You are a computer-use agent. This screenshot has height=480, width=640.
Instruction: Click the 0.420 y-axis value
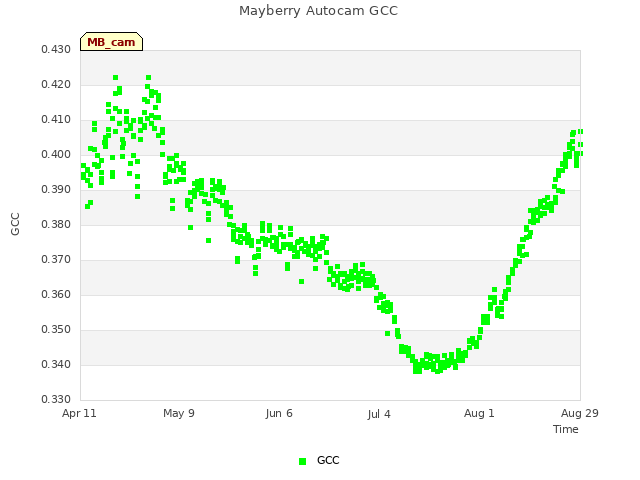click(56, 85)
